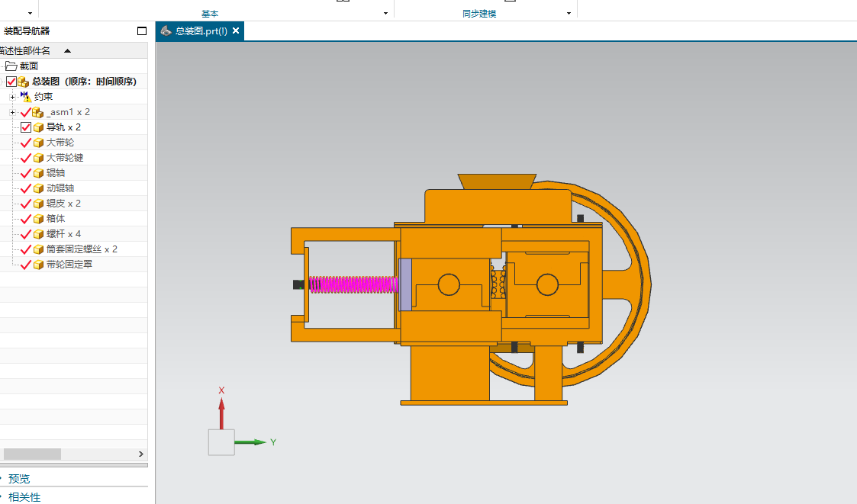Select the 带轮固定罩 component row

[x=74, y=265]
